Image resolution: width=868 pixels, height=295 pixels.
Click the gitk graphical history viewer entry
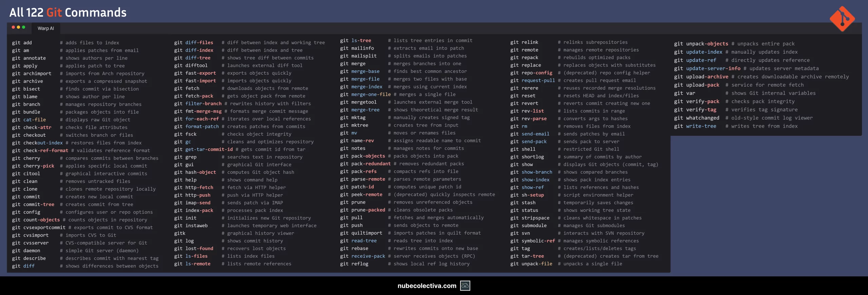point(180,233)
